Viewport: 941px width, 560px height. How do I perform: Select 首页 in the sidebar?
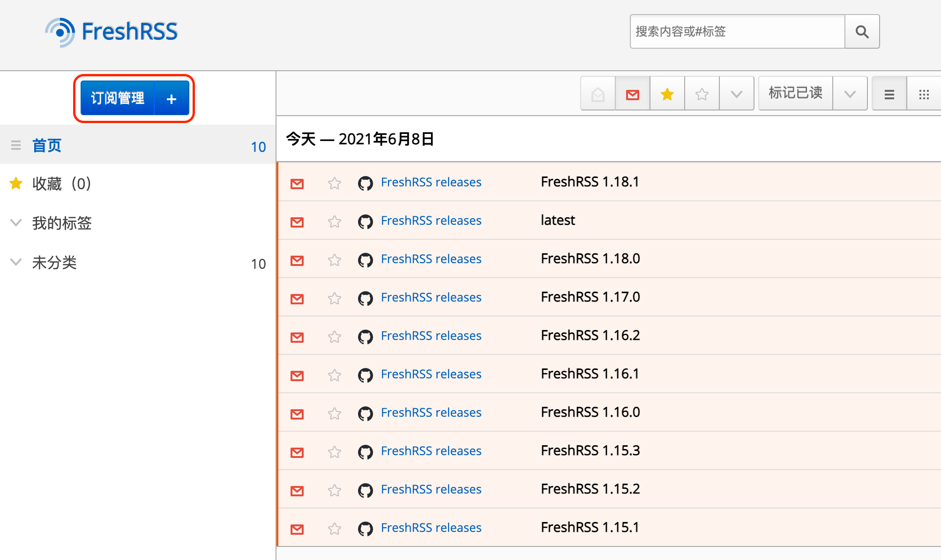coord(47,145)
